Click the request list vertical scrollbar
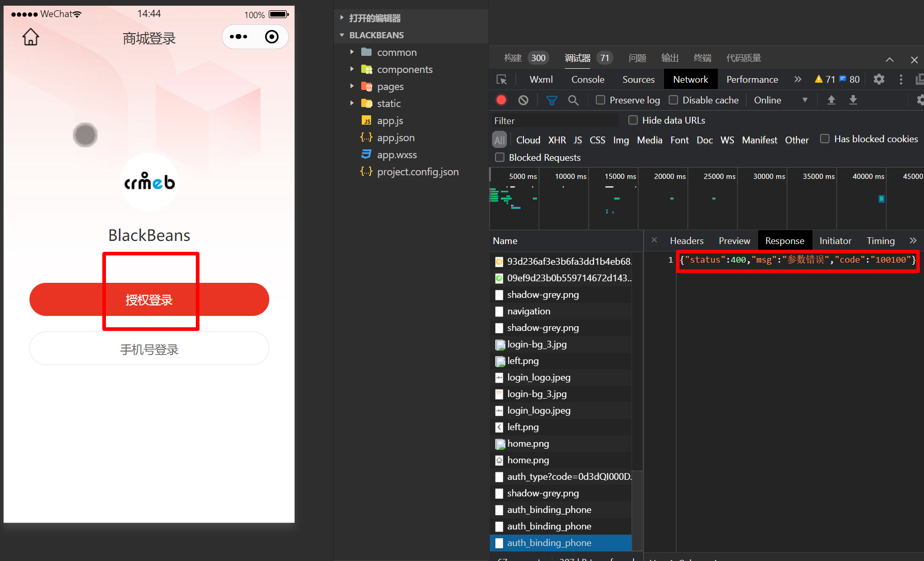924x561 pixels. 637,510
